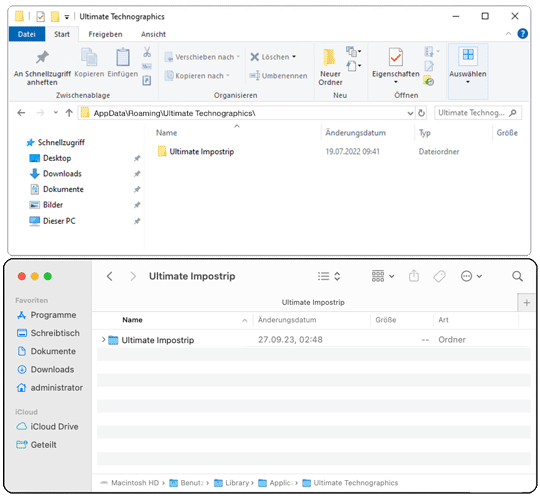
Task: Go back in Windows Explorer
Action: click(x=21, y=113)
